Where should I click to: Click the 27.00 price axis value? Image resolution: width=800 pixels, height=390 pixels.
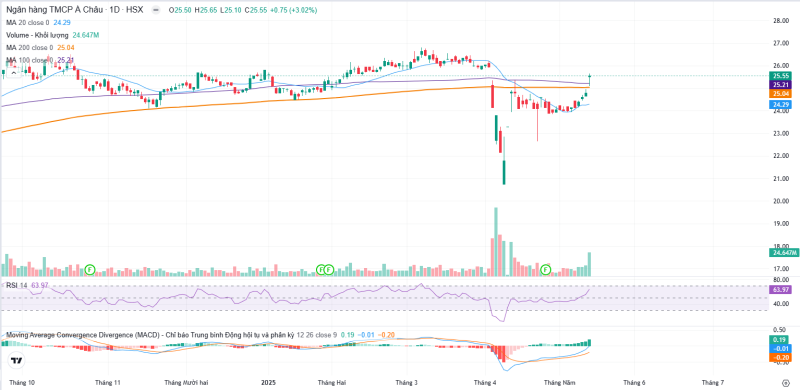(x=781, y=43)
